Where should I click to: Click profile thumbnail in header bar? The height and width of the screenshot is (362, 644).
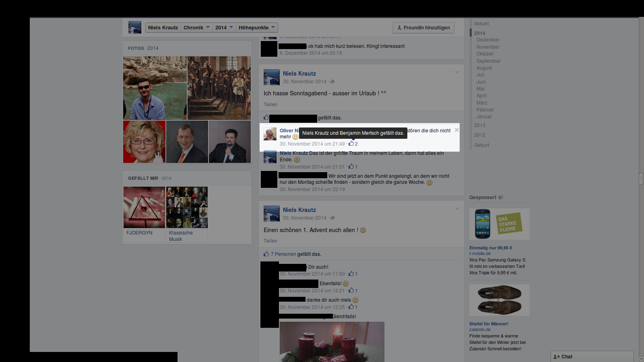[135, 27]
